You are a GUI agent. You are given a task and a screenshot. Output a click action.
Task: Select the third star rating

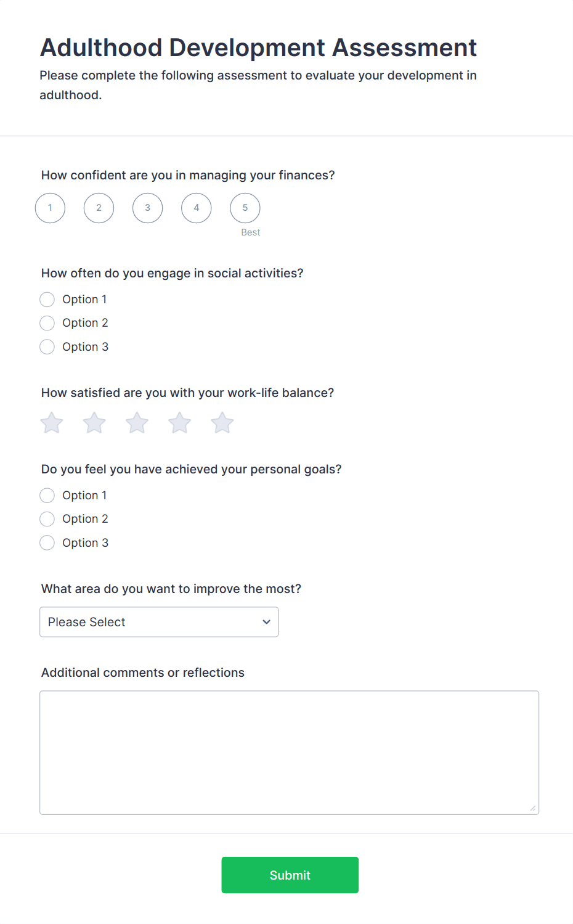137,423
